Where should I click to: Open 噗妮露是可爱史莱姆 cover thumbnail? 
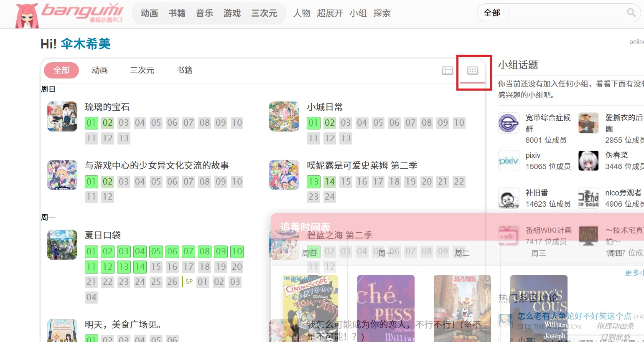click(284, 175)
